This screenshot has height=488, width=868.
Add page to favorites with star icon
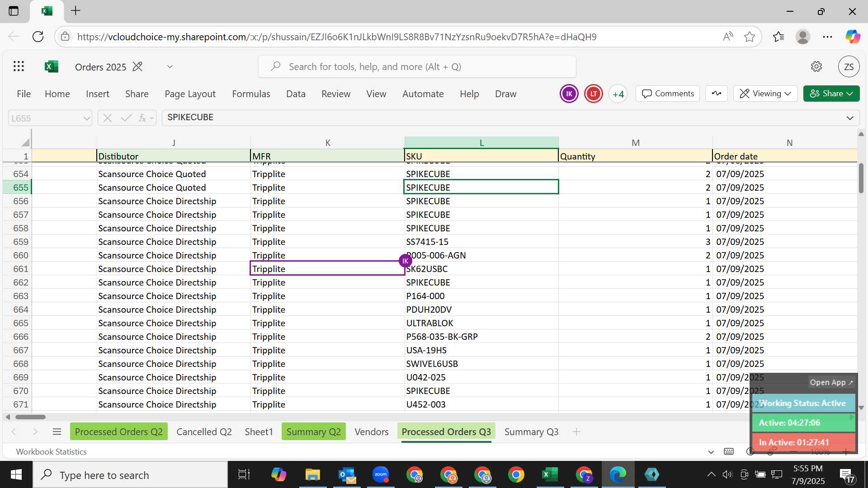pyautogui.click(x=750, y=37)
